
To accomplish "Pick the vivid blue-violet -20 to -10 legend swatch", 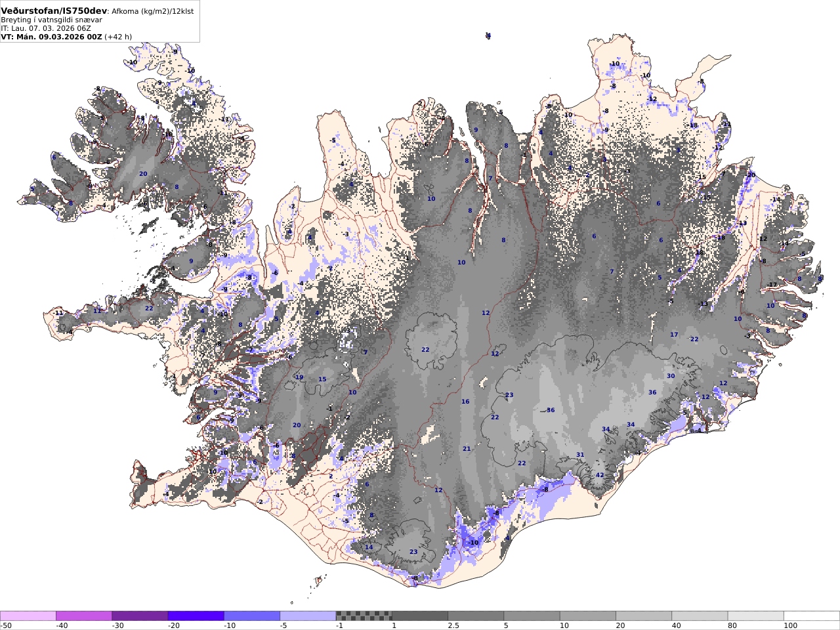I will pos(196,616).
